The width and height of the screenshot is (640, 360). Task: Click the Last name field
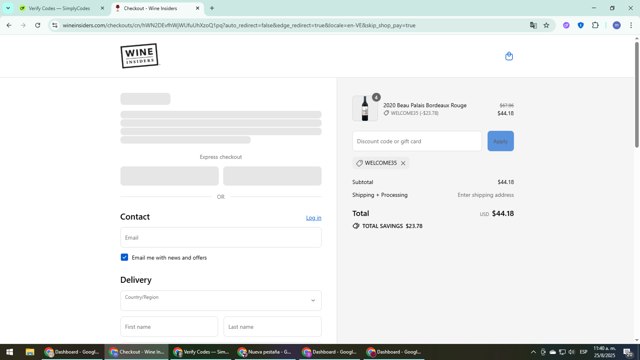point(272,327)
